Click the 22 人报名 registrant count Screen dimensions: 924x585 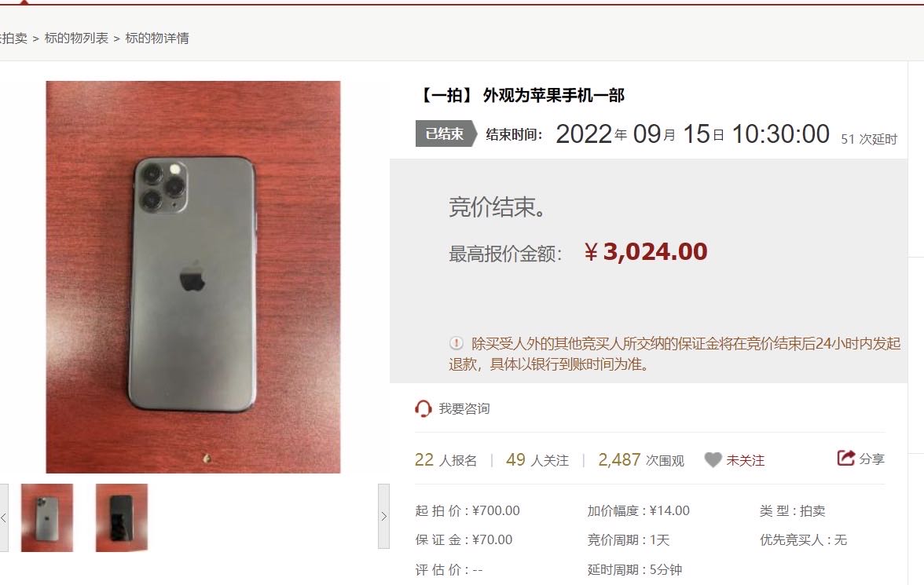446,460
